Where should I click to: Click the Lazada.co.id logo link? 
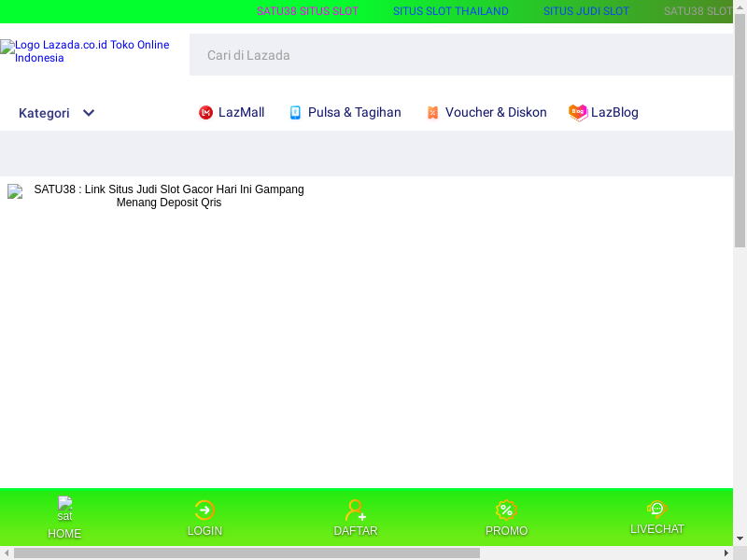click(86, 51)
